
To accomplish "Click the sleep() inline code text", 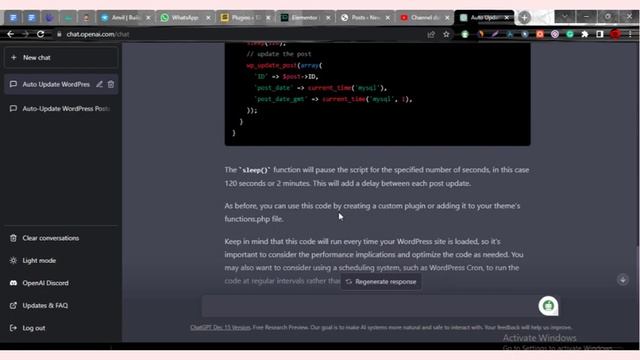I will [x=255, y=170].
